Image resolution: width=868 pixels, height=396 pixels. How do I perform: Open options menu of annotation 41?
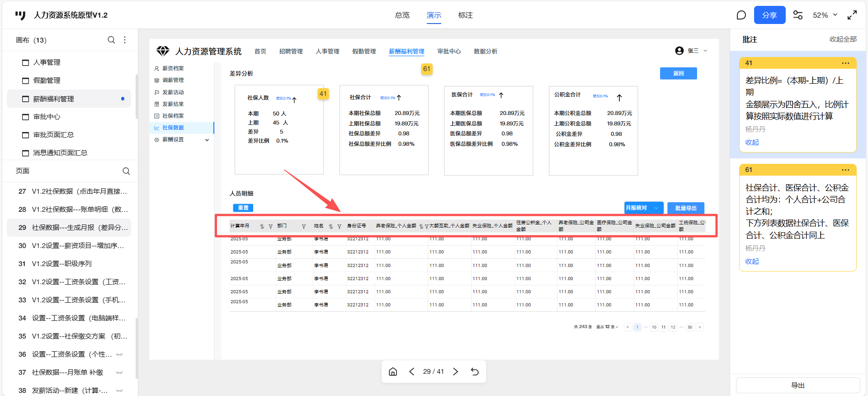845,63
